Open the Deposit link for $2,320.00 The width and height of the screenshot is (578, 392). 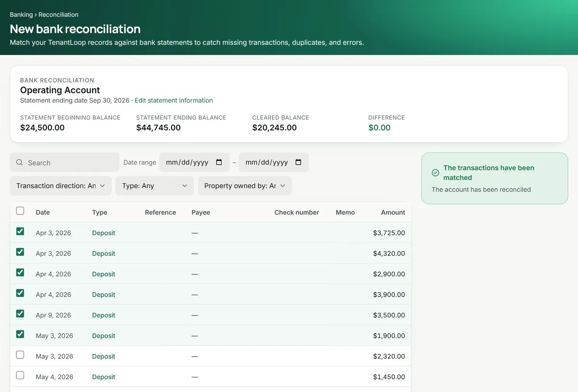point(104,356)
